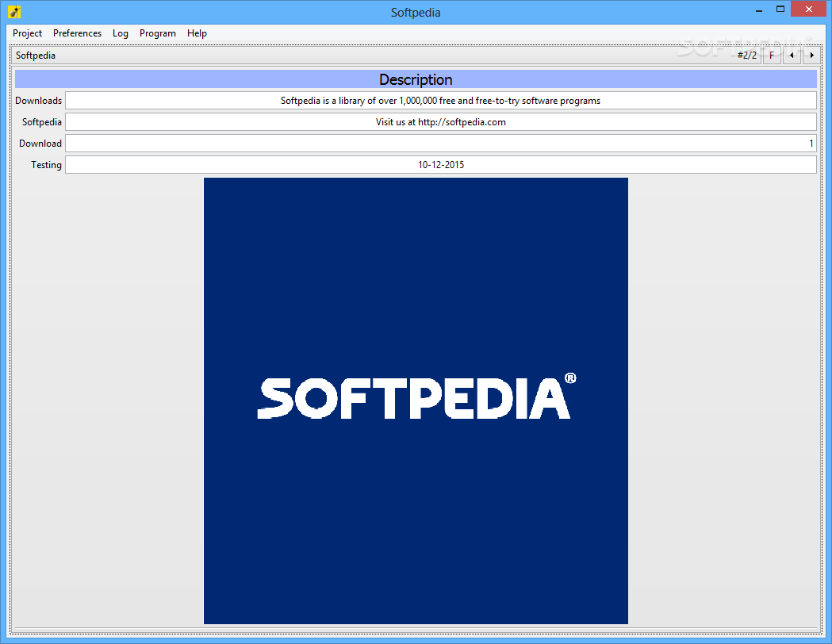Close the Softpedia window
832x644 pixels.
809,9
